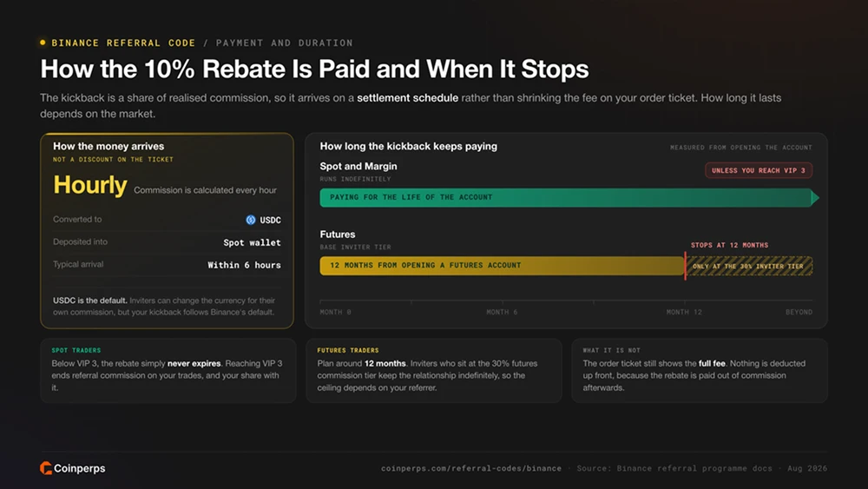Click the 'MONTH 12' axis label

click(x=684, y=313)
